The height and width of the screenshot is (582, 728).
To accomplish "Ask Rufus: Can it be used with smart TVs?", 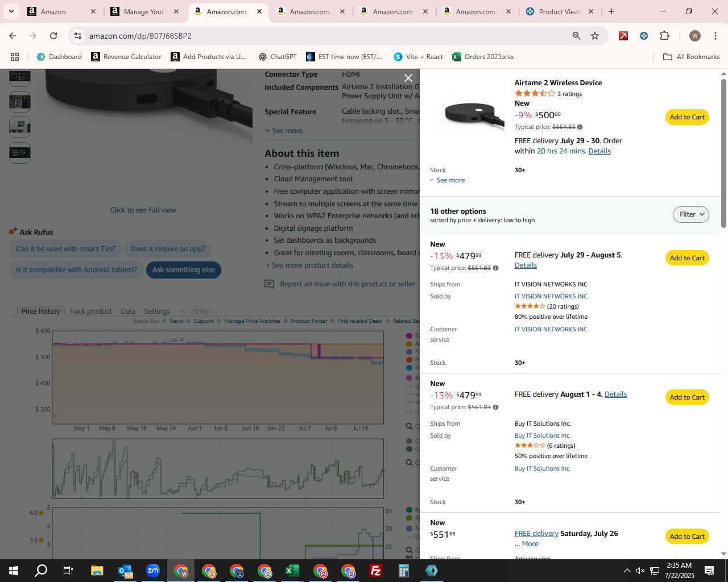I will coord(65,249).
